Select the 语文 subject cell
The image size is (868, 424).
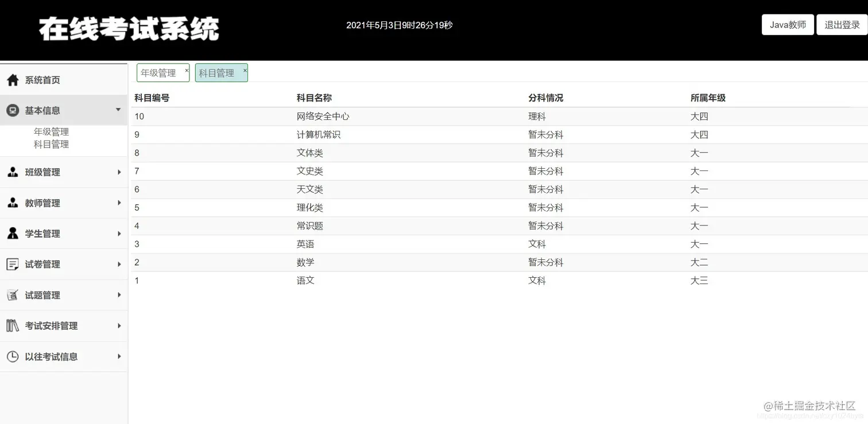click(305, 281)
